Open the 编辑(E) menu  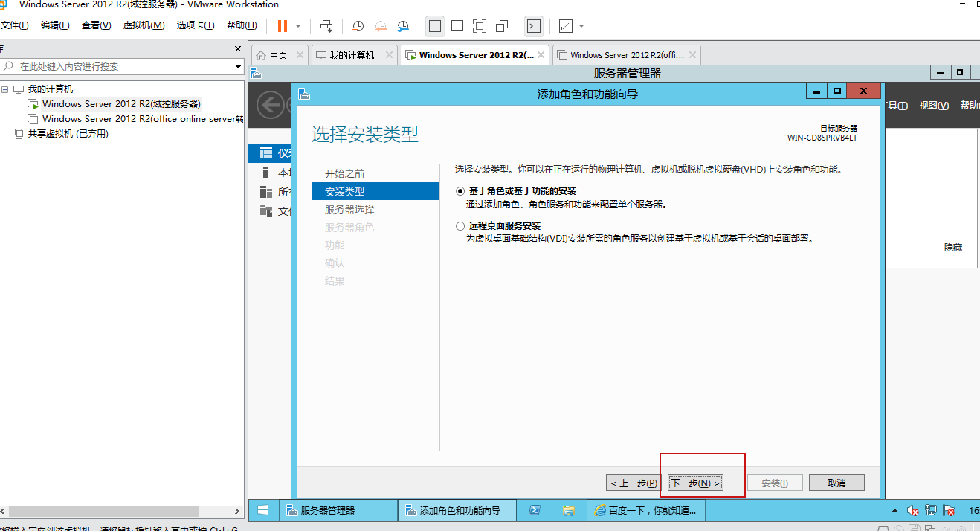[x=55, y=25]
